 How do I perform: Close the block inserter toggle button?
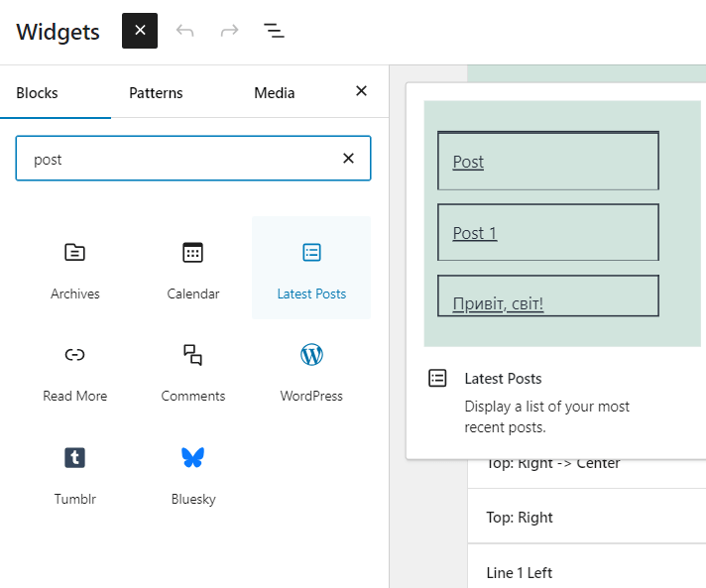pos(140,31)
